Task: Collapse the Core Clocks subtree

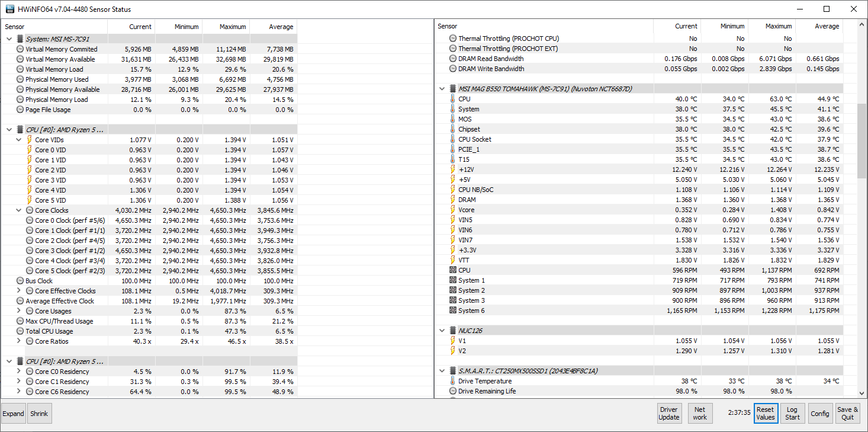Action: point(18,210)
